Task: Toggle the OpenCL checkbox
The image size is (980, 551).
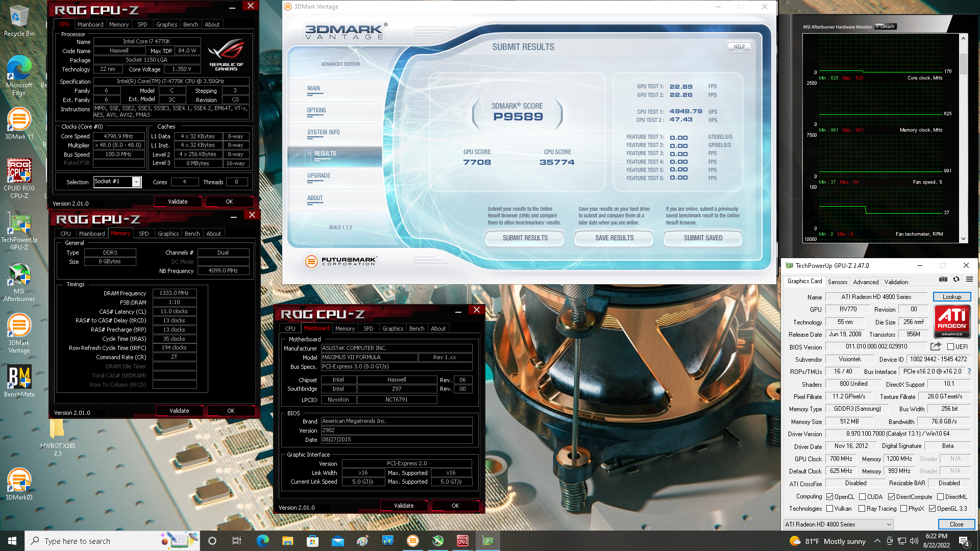Action: (x=829, y=497)
